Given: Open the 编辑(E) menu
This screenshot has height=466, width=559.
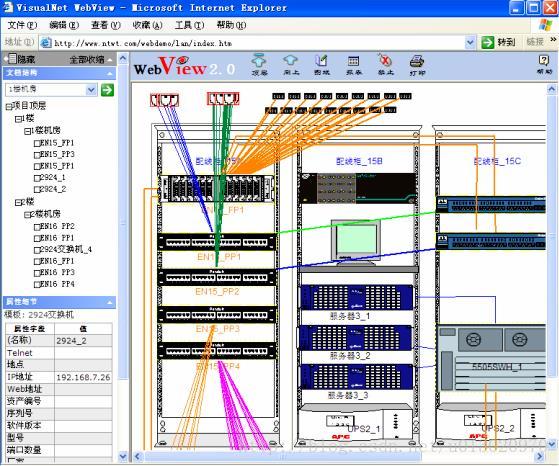Looking at the screenshot, I should [64, 25].
